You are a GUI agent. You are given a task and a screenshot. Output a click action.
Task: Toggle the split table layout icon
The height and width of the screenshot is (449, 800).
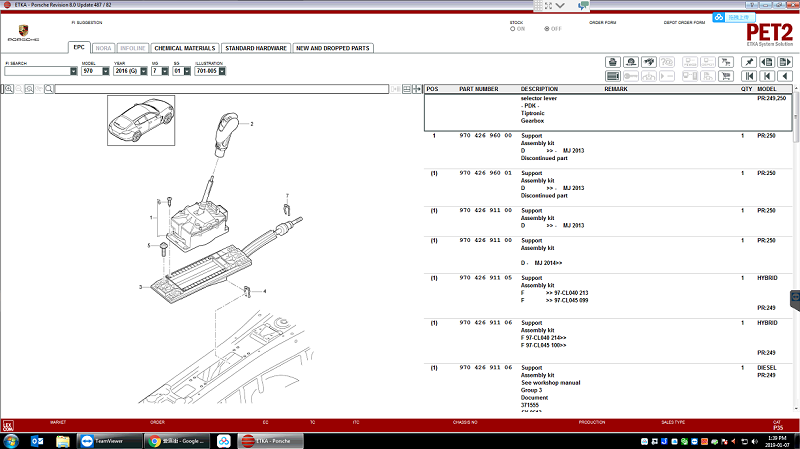(407, 89)
